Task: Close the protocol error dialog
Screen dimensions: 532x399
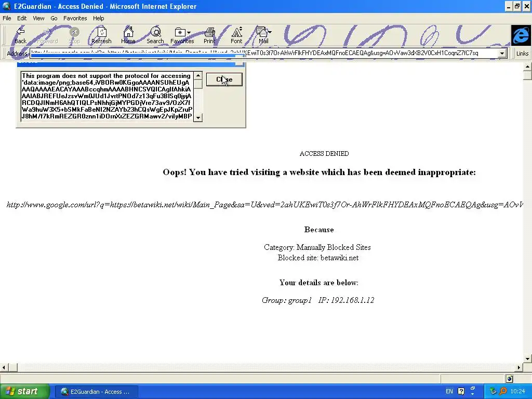Action: coord(224,79)
